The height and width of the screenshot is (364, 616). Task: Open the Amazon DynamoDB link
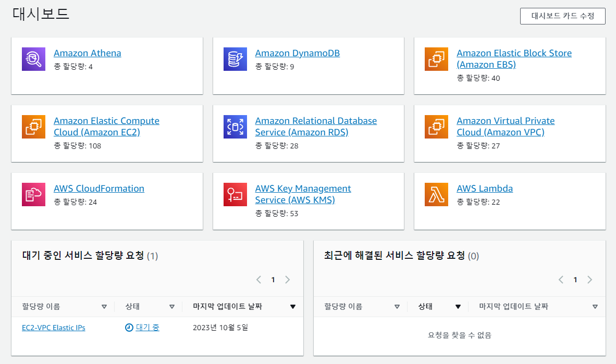tap(298, 53)
